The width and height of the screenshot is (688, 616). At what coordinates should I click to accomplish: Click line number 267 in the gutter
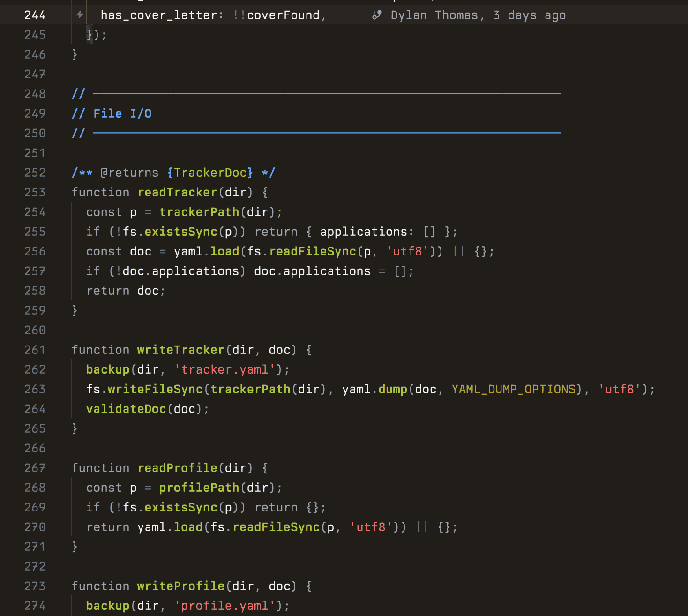click(x=35, y=468)
